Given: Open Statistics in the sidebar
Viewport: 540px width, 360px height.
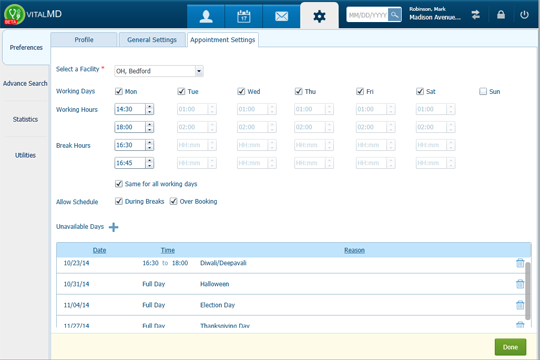Looking at the screenshot, I should tap(25, 119).
